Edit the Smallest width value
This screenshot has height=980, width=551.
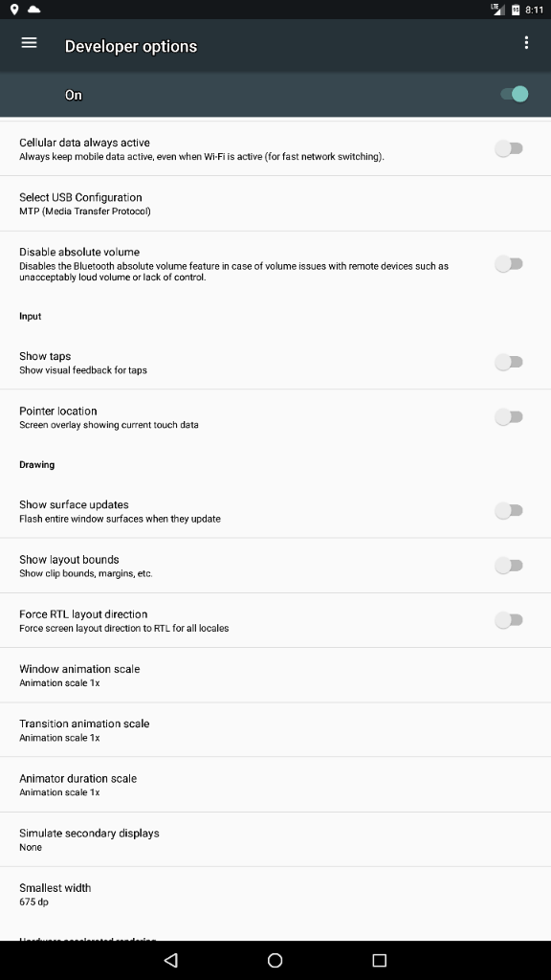275,895
